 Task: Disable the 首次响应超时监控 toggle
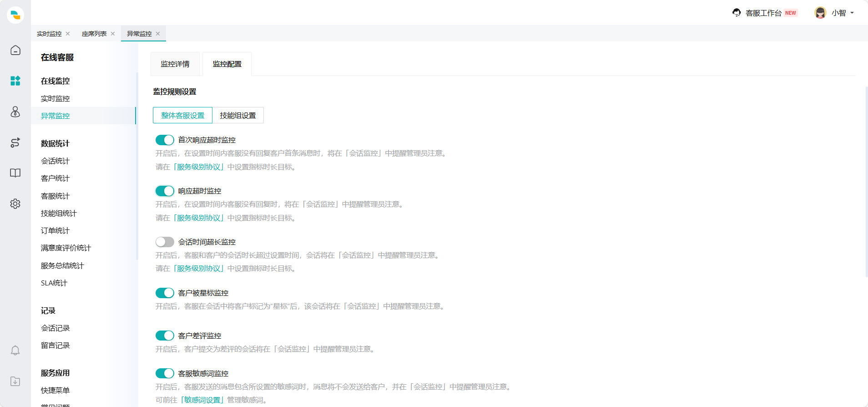165,140
